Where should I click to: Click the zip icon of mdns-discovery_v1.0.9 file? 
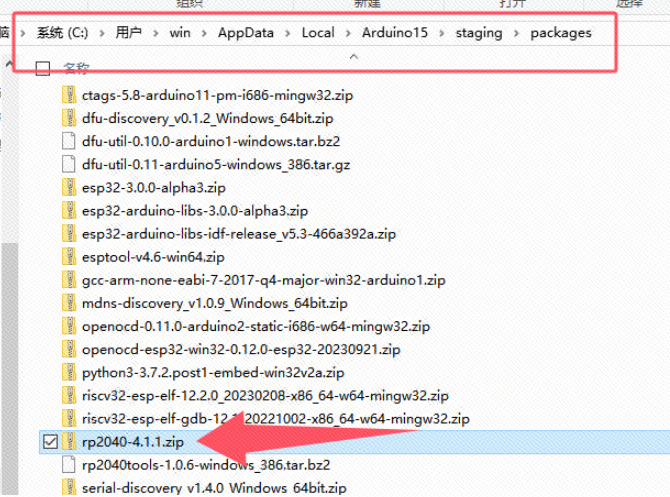[x=69, y=302]
